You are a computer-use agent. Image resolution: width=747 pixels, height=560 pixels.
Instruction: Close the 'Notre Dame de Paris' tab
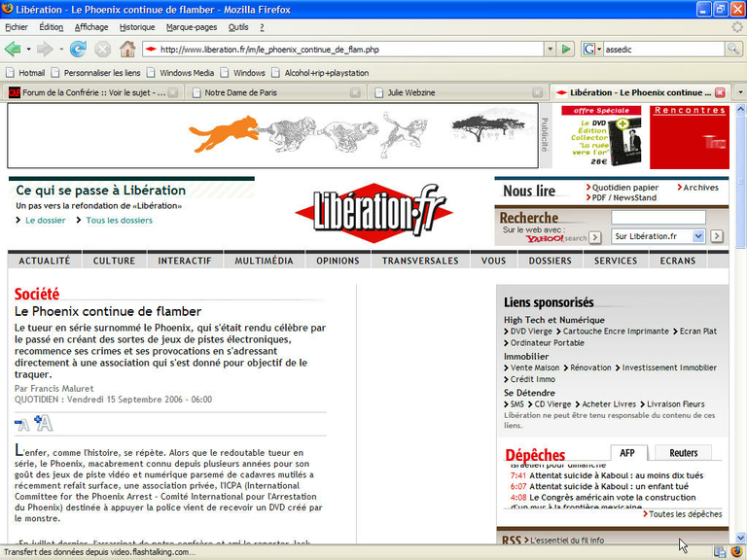(x=355, y=93)
